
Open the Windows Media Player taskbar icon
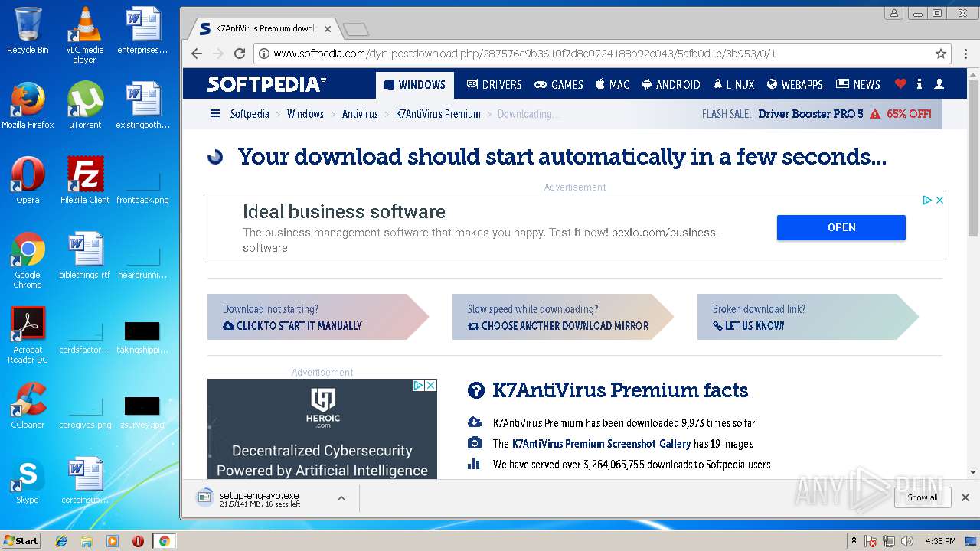click(x=112, y=541)
